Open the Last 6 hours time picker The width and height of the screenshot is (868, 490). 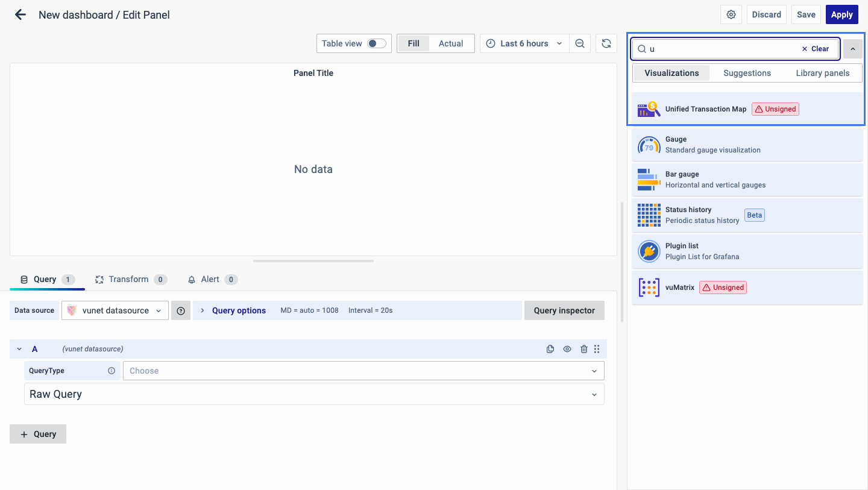pyautogui.click(x=524, y=43)
